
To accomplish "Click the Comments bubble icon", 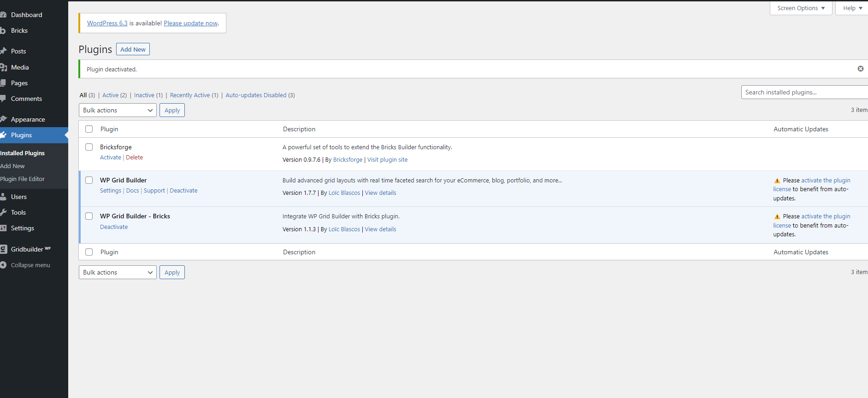I will point(3,99).
